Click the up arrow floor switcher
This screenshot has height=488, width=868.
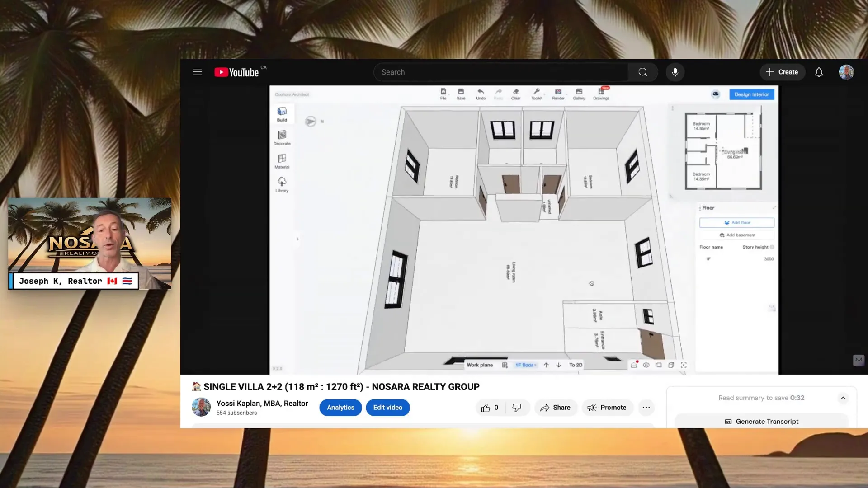[546, 365]
